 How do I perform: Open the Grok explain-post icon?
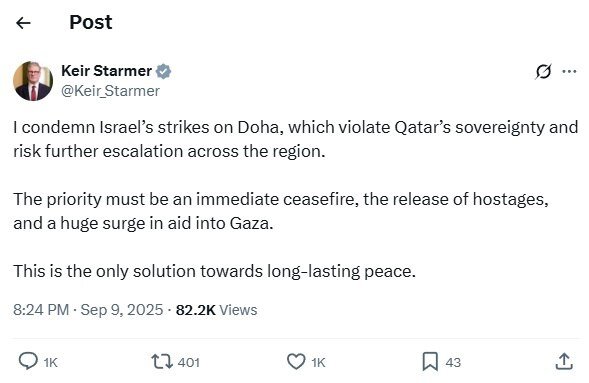tap(543, 71)
